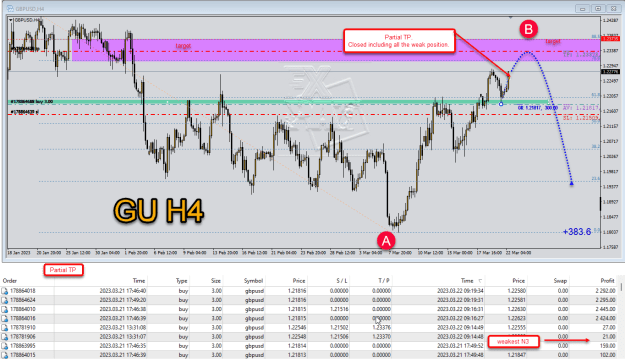
Task: Select open time 2023.03.21 17:46:40
Action: (x=123, y=291)
